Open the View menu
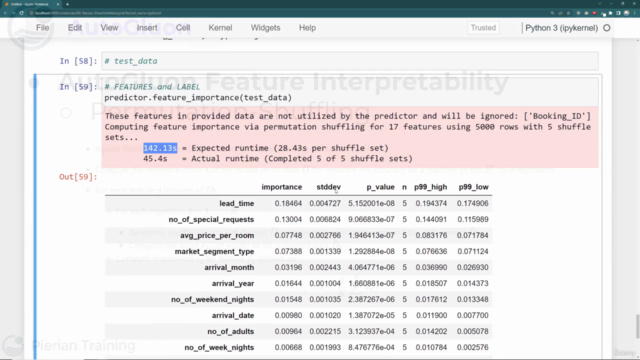 tap(109, 28)
